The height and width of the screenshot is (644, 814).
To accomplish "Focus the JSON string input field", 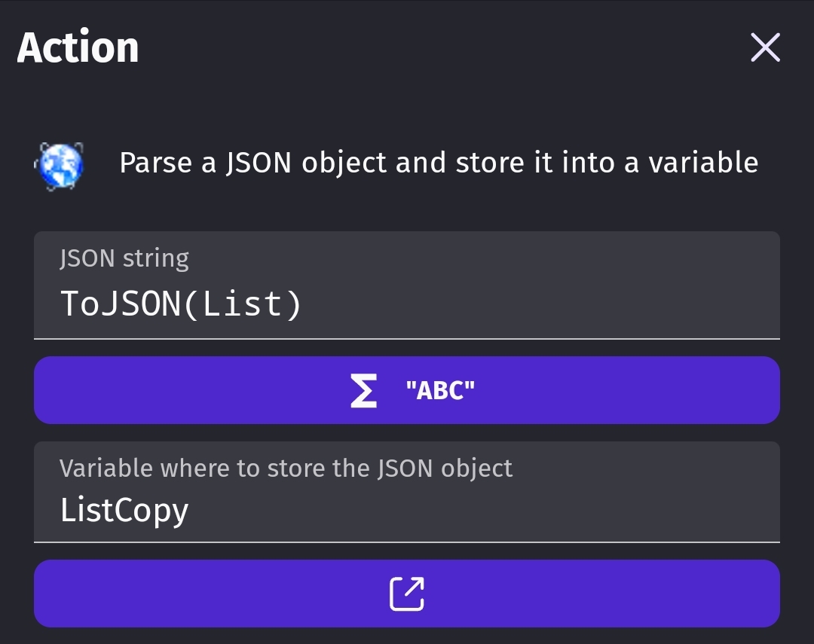I will click(x=407, y=285).
